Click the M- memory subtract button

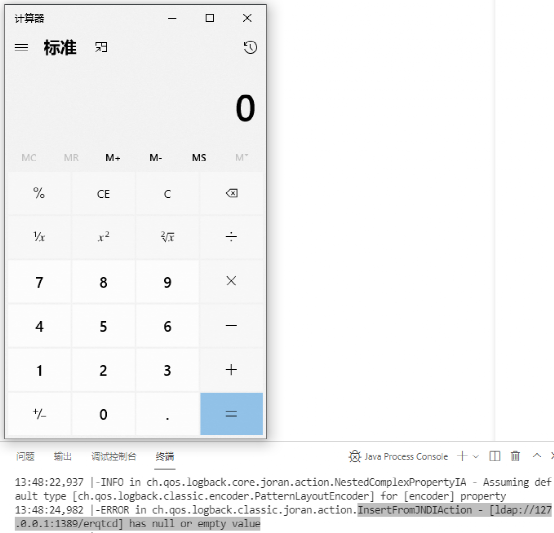[x=156, y=158]
